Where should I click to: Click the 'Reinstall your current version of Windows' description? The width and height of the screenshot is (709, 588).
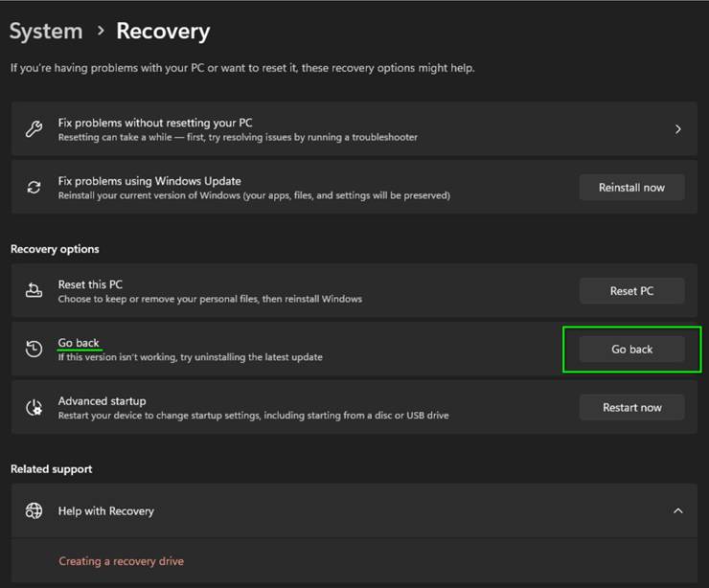click(x=254, y=195)
